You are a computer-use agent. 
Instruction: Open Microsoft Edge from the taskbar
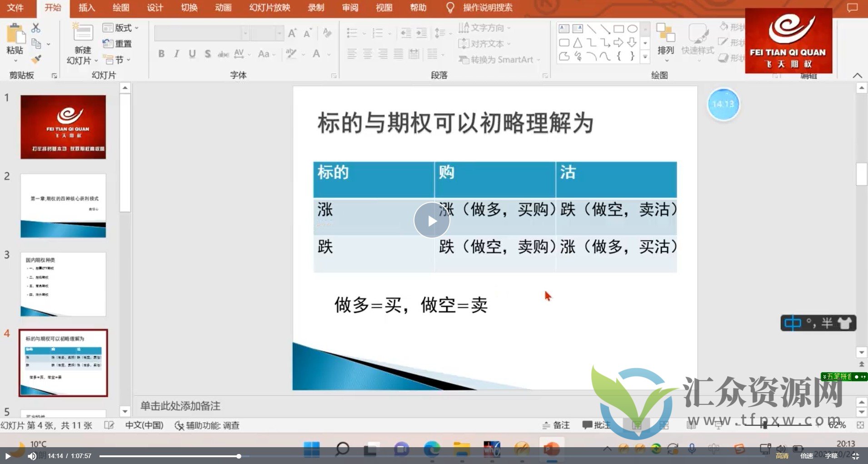(431, 449)
